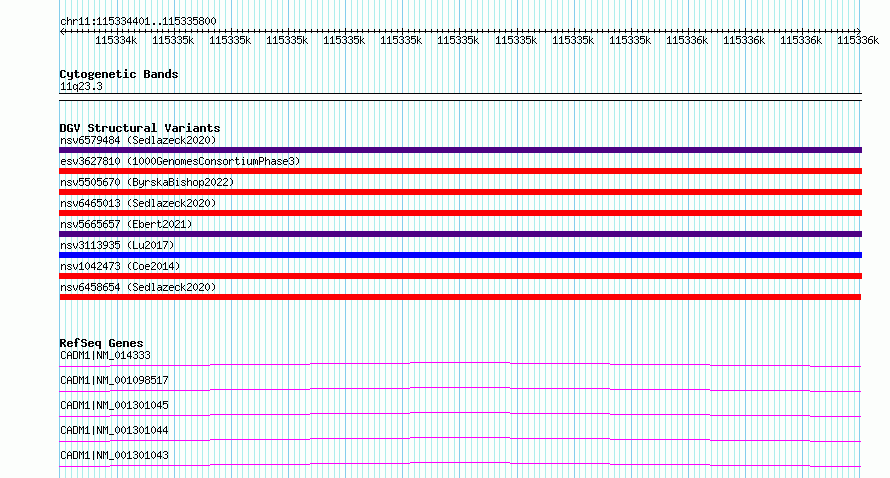Click the red bar for nsv5505670
The height and width of the screenshot is (478, 890).
460,192
